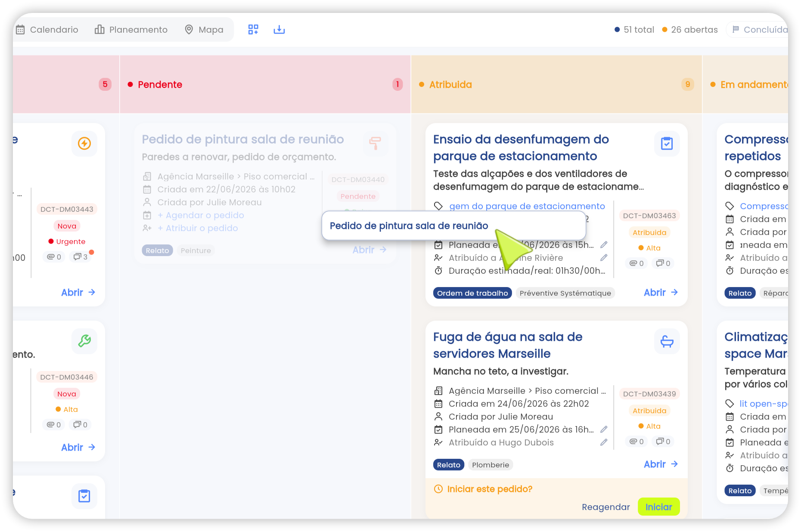Click Abrir on the DCT-DM03463 card
Viewport: 801px width, 532px height.
point(661,293)
